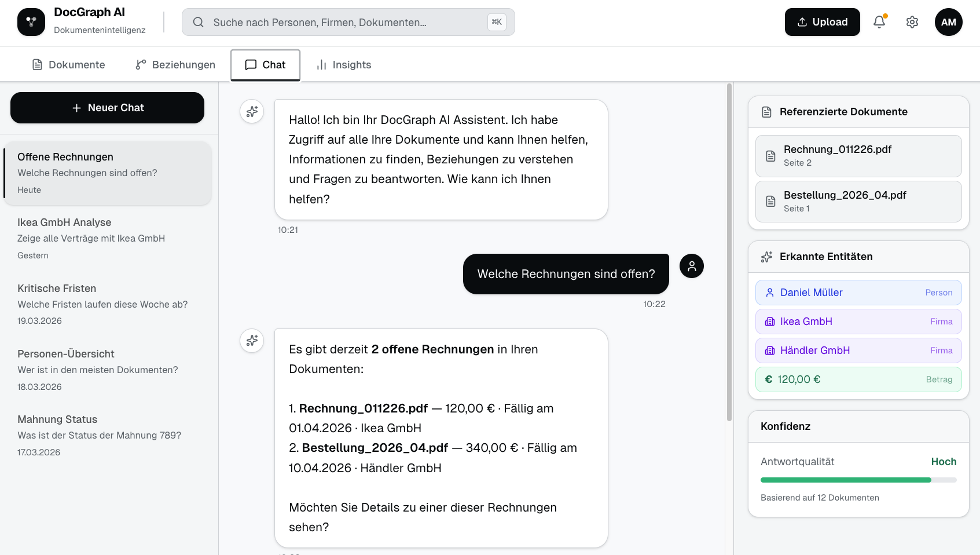Viewport: 980px width, 555px height.
Task: Click the sparkle icon in Erkannte Entitäten header
Action: tap(766, 257)
